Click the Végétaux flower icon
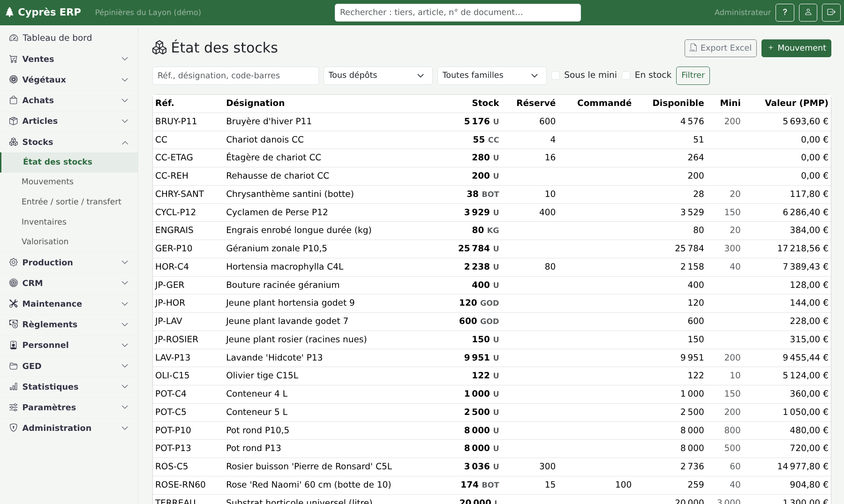 click(x=14, y=80)
